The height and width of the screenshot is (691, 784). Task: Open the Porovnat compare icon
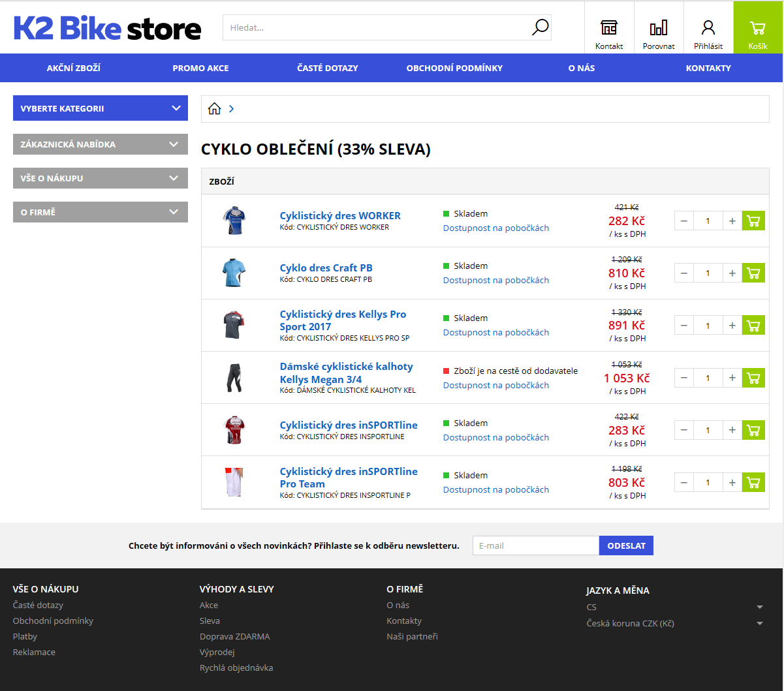(x=659, y=28)
